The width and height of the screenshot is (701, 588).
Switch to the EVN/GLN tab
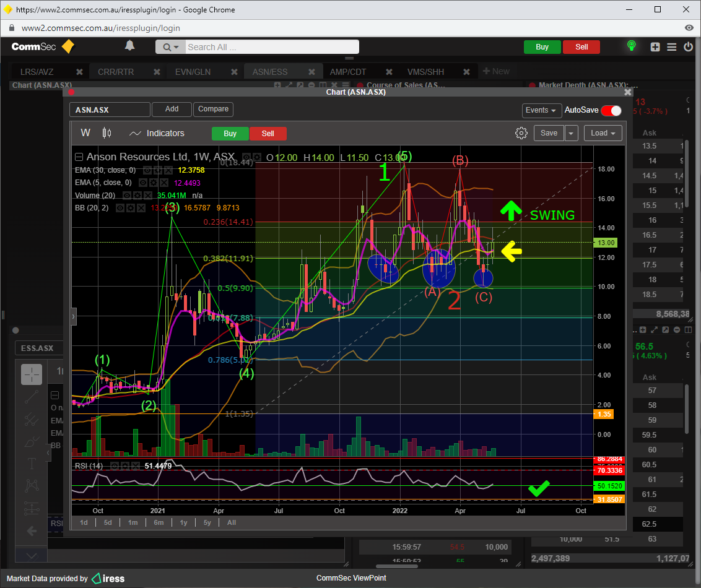point(193,72)
